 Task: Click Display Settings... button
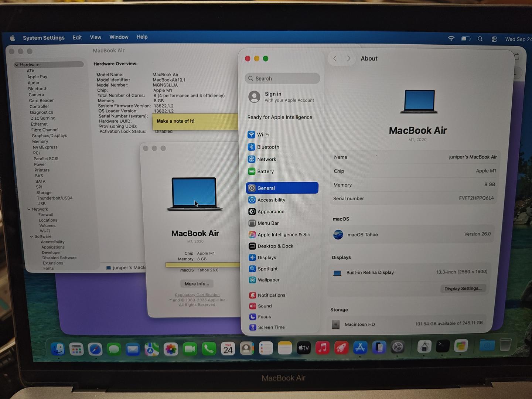[x=463, y=289]
